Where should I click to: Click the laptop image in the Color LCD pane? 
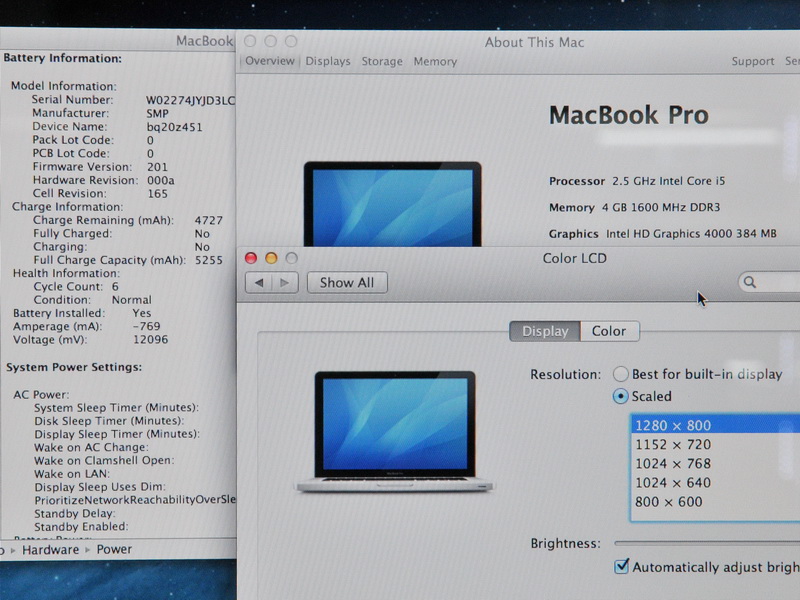394,432
